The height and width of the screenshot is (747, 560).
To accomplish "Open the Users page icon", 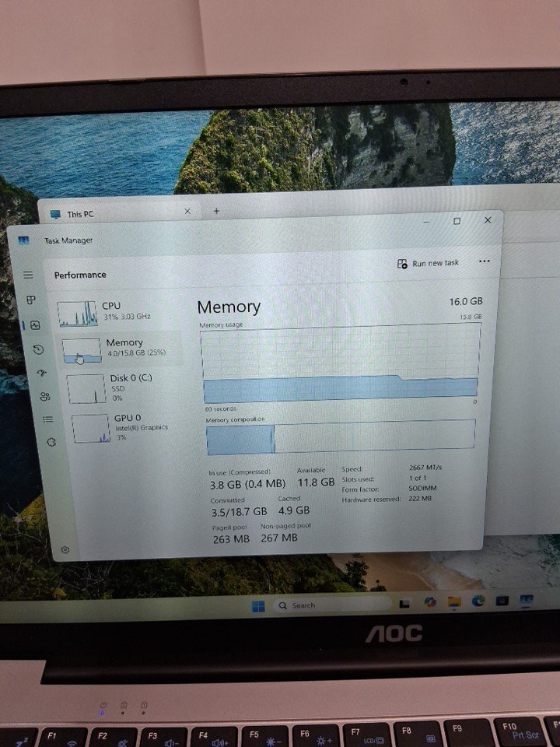I will pyautogui.click(x=45, y=396).
